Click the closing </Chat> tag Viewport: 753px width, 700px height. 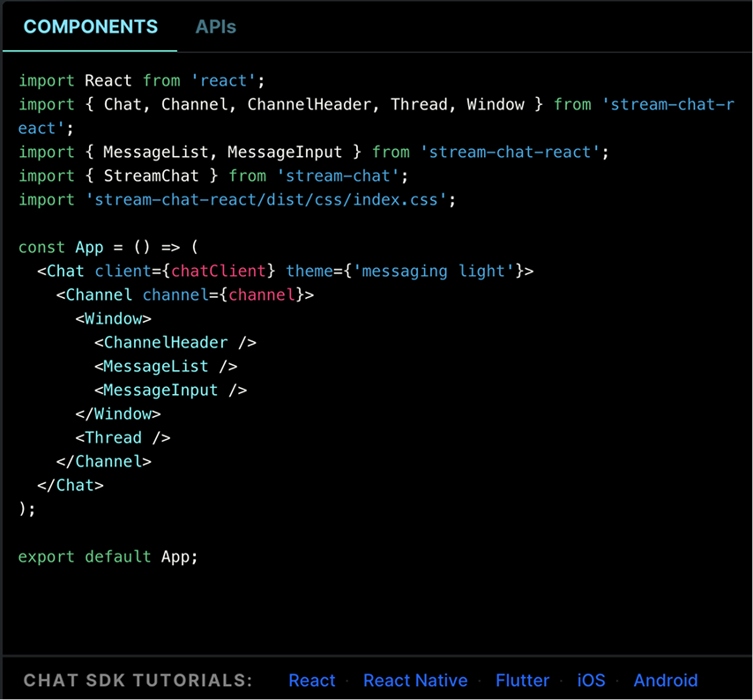pyautogui.click(x=71, y=486)
